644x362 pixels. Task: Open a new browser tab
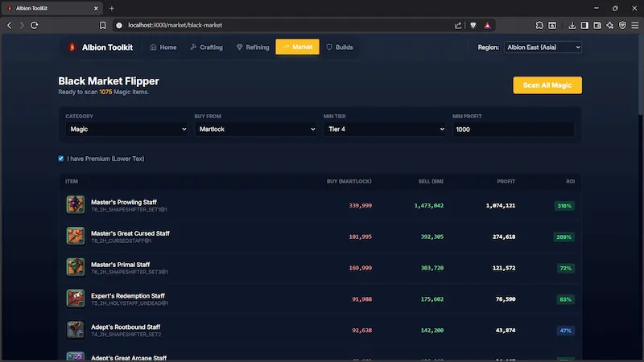coord(111,8)
